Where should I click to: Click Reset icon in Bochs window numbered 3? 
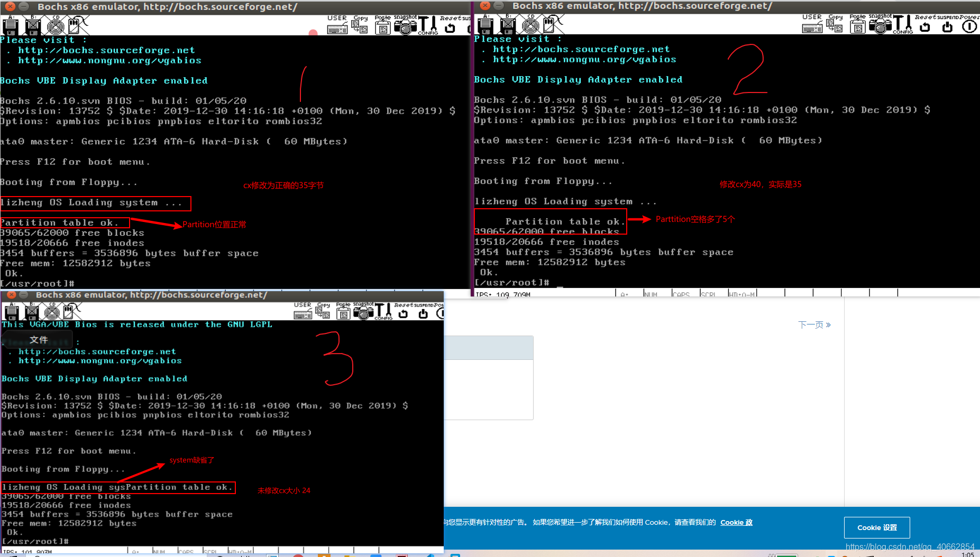click(x=403, y=311)
